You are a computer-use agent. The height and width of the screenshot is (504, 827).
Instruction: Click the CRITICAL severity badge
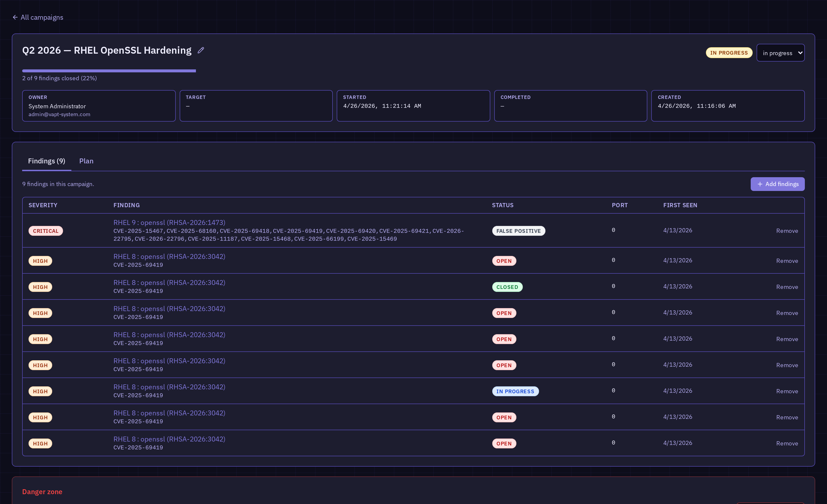click(x=46, y=231)
